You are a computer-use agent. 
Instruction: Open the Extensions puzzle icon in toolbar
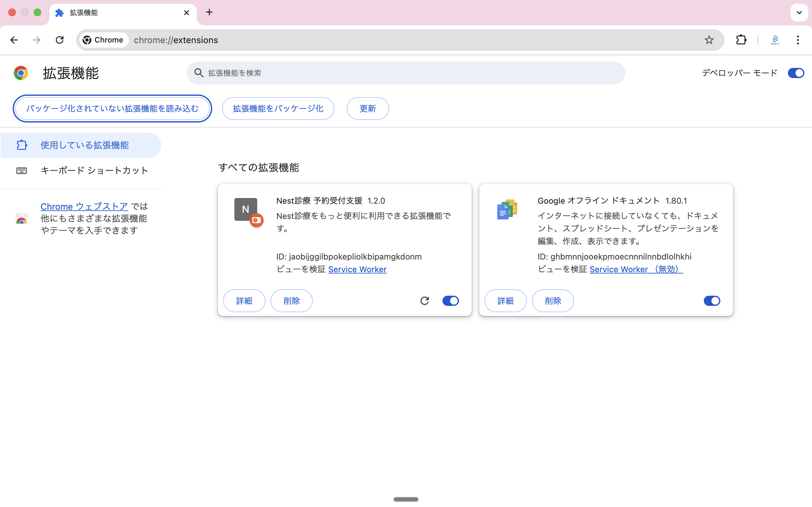tap(741, 40)
